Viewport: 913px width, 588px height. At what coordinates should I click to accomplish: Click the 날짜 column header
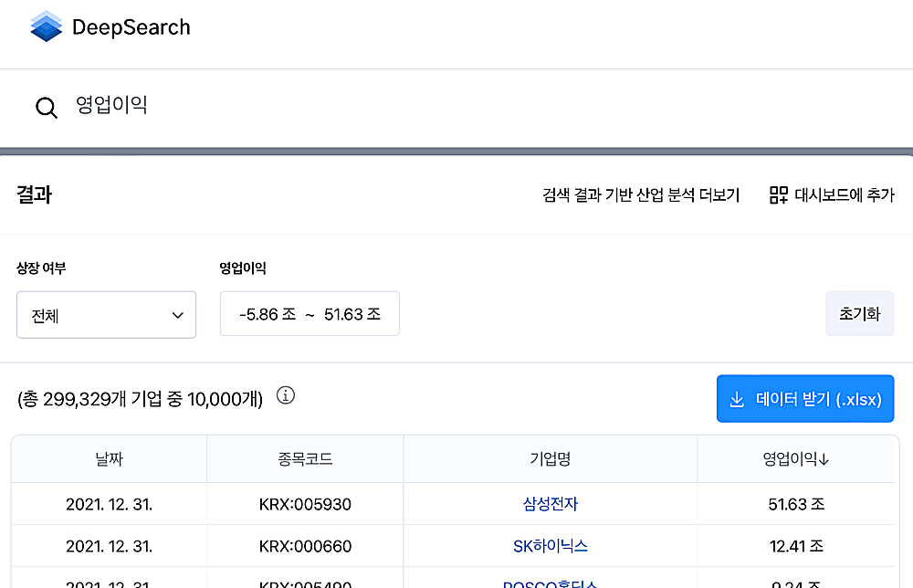click(109, 459)
